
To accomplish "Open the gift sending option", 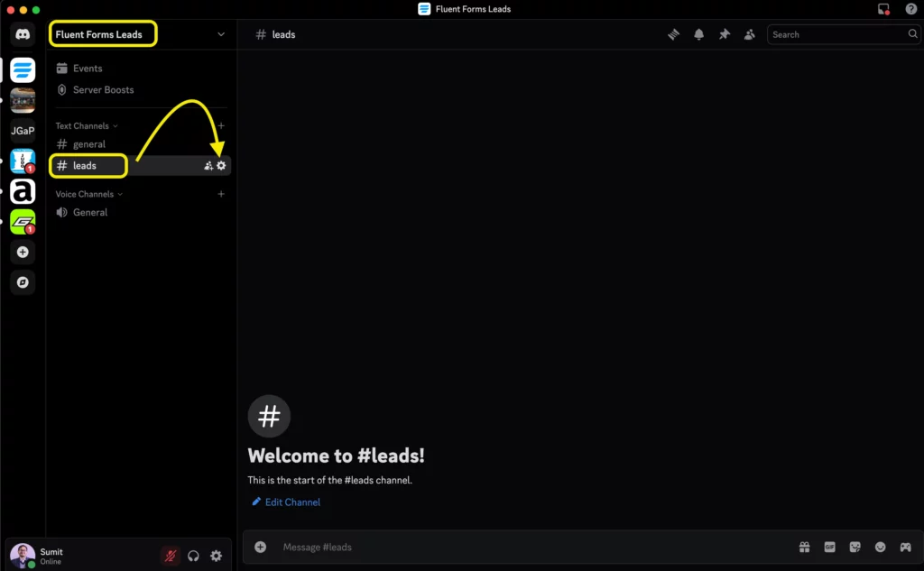I will (x=804, y=547).
